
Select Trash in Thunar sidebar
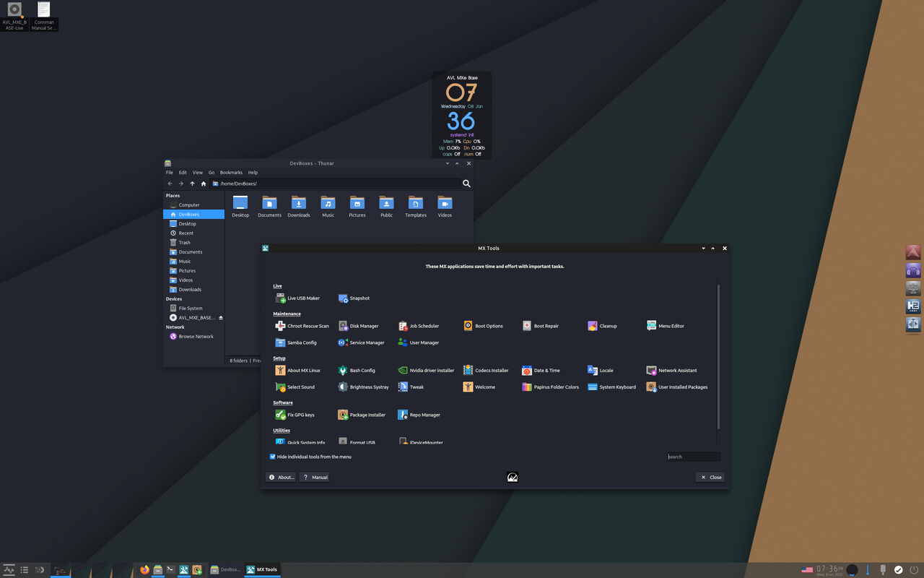coord(193,243)
